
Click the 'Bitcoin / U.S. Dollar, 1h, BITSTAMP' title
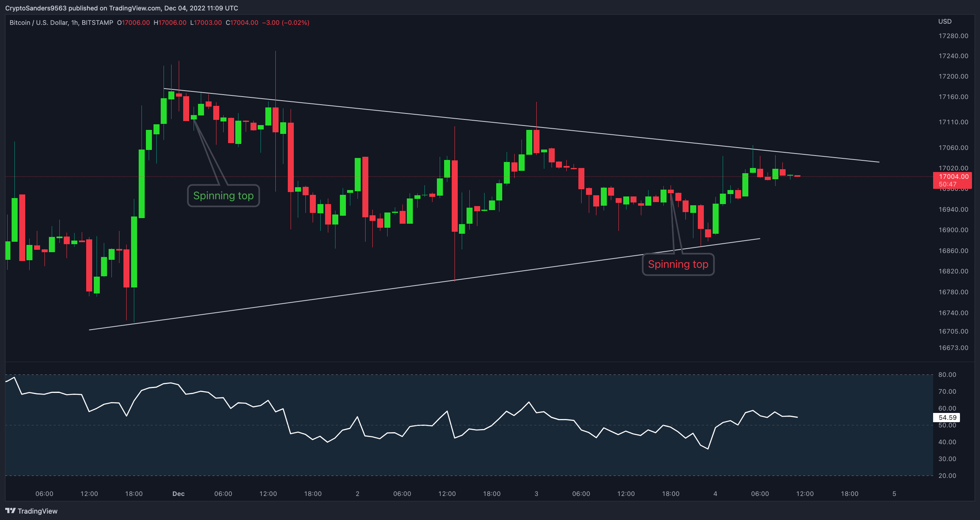coord(61,22)
